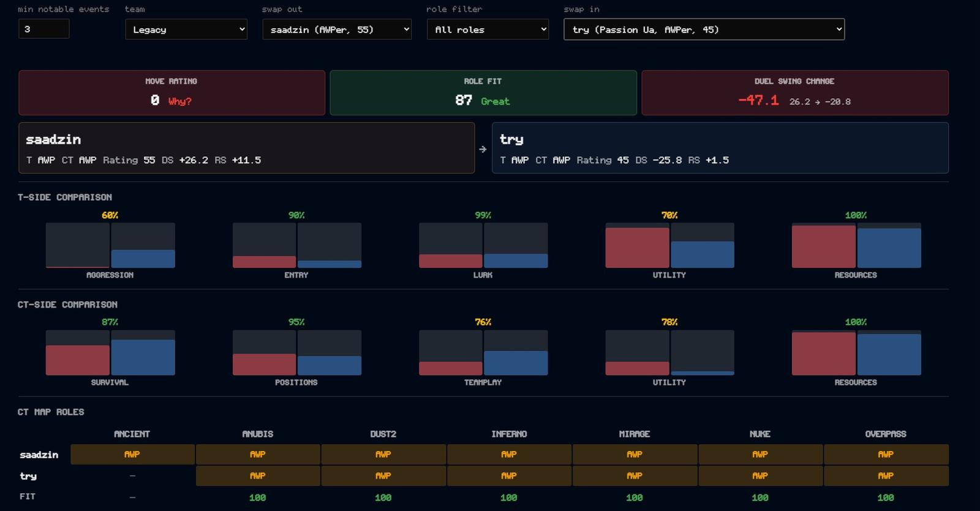Click the try player name heading
This screenshot has width=980, height=511.
pyautogui.click(x=511, y=139)
